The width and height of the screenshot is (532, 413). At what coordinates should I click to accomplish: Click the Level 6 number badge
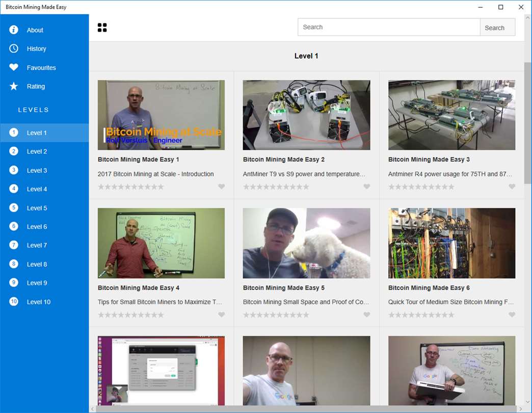tap(14, 226)
